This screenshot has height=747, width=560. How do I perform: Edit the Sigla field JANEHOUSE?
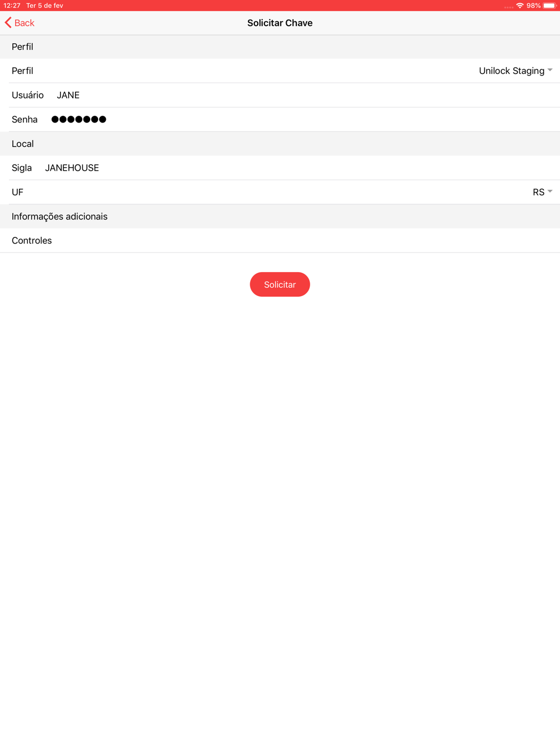click(280, 168)
